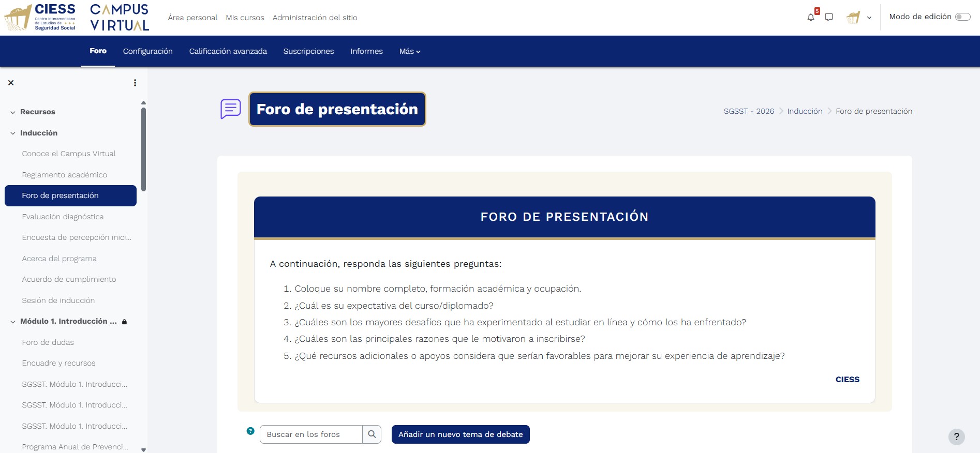
Task: Collapse the Módulo 1. Introducción section
Action: tap(13, 322)
